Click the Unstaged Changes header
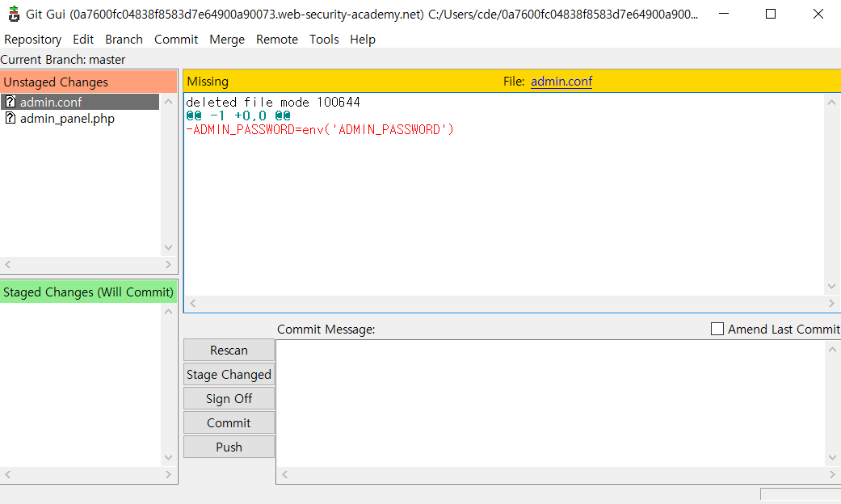The image size is (841, 504). 89,82
